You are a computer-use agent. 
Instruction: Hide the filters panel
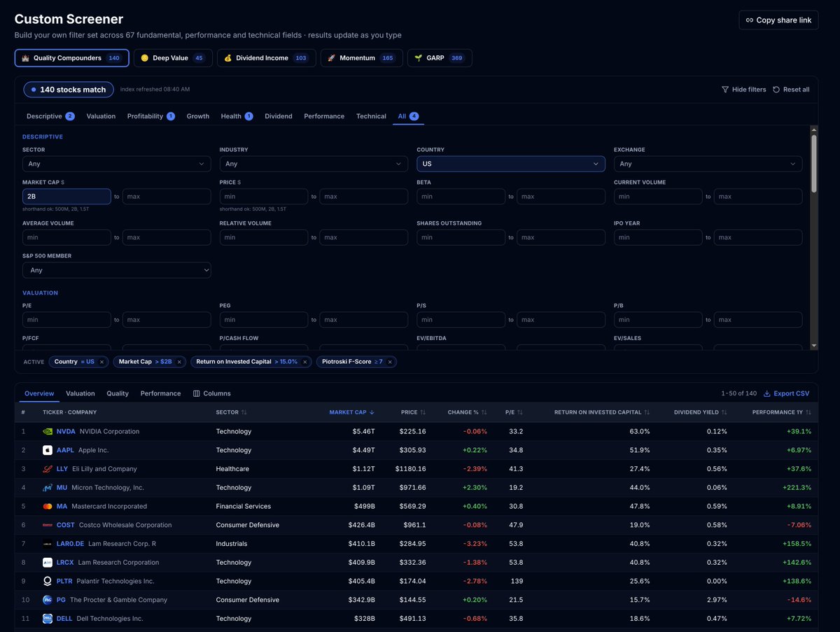743,90
